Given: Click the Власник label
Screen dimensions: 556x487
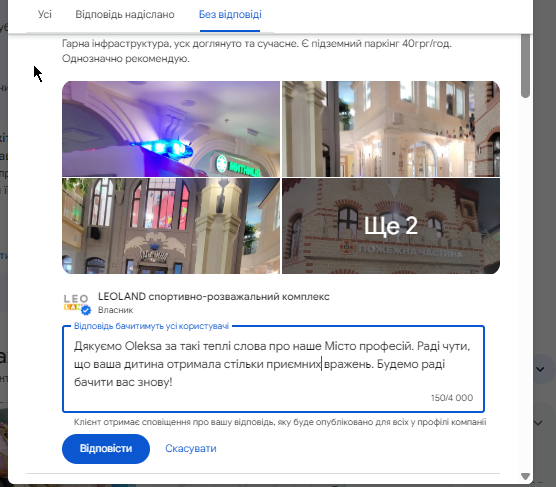Looking at the screenshot, I should coord(116,310).
